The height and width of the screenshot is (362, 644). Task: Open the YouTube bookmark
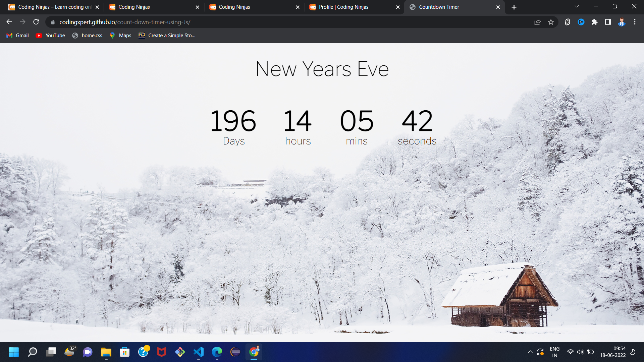50,36
